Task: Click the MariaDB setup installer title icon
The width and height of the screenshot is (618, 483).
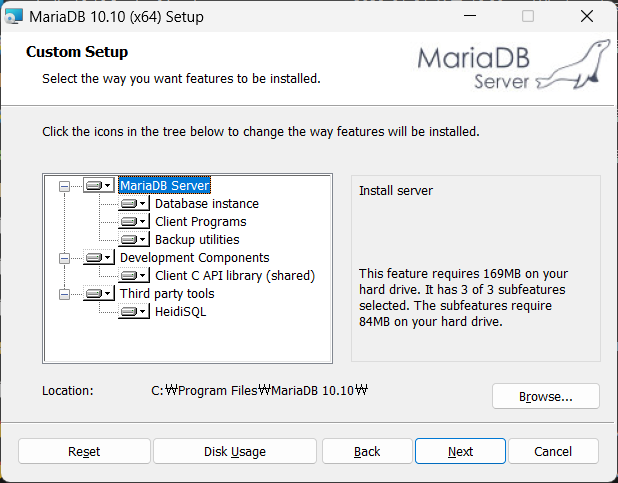Action: 13,17
